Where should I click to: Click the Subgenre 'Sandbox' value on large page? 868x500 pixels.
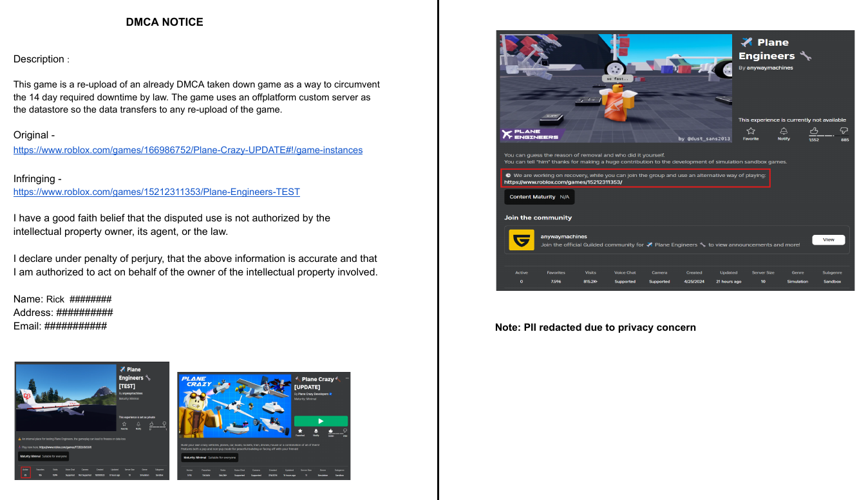pos(832,282)
